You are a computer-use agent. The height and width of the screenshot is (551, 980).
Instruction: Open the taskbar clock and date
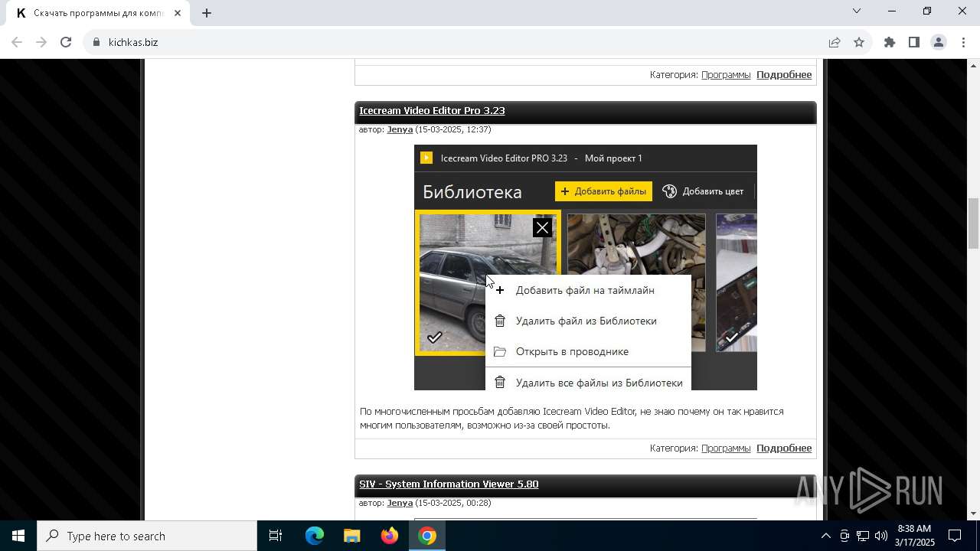coord(914,536)
